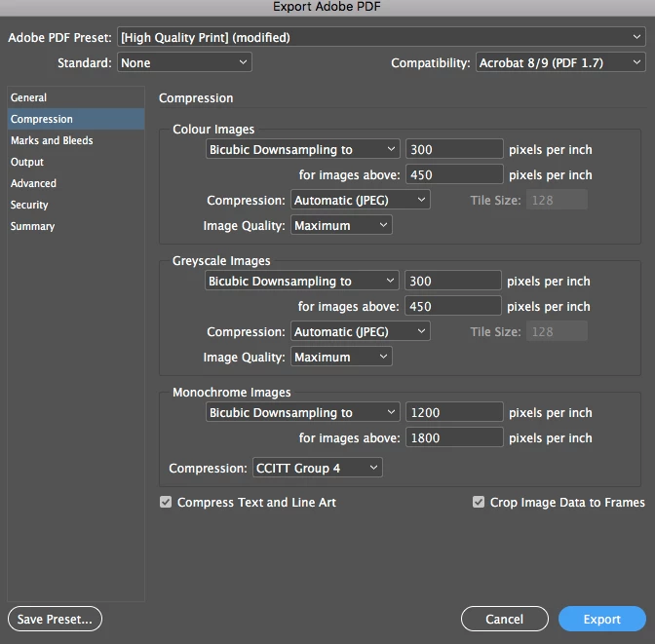This screenshot has height=644, width=655.
Task: Click the Export button
Action: coord(602,619)
